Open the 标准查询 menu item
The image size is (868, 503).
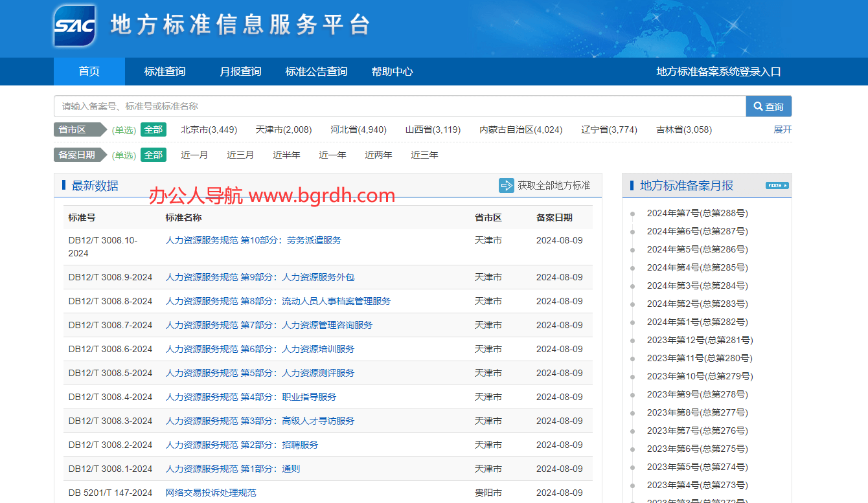point(165,71)
